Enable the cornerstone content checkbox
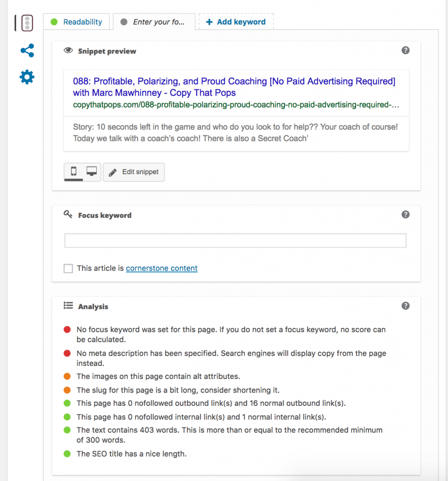Viewport: 448px width, 481px height. (x=68, y=268)
